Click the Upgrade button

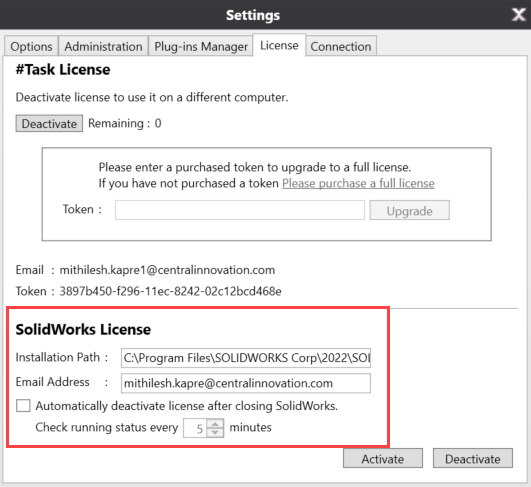(x=409, y=210)
